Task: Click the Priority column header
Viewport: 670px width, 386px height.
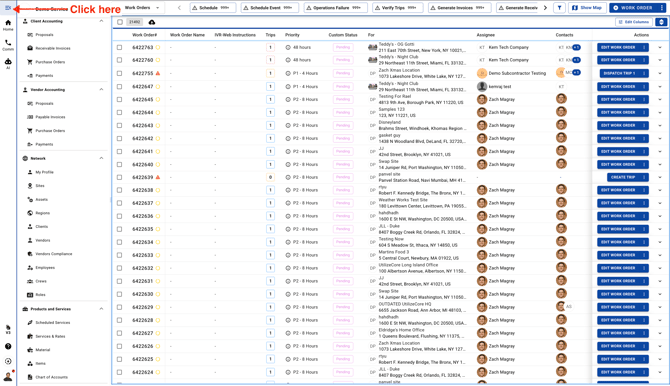Action: [x=292, y=35]
